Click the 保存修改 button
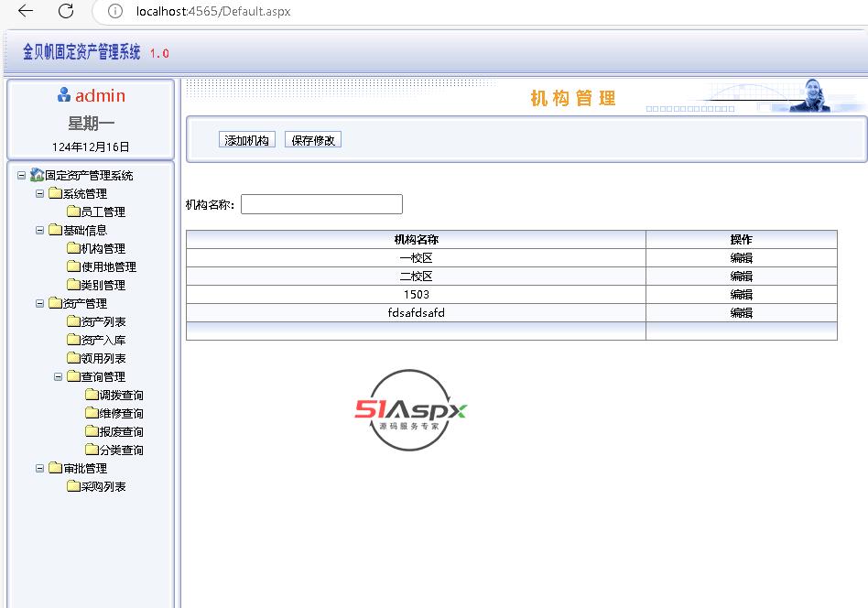Image resolution: width=868 pixels, height=608 pixels. 313,140
